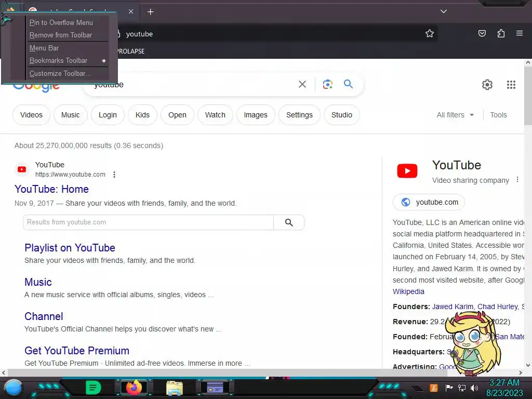Click site search magnifier button
Viewport: 532px width, 399px height.
(x=289, y=222)
